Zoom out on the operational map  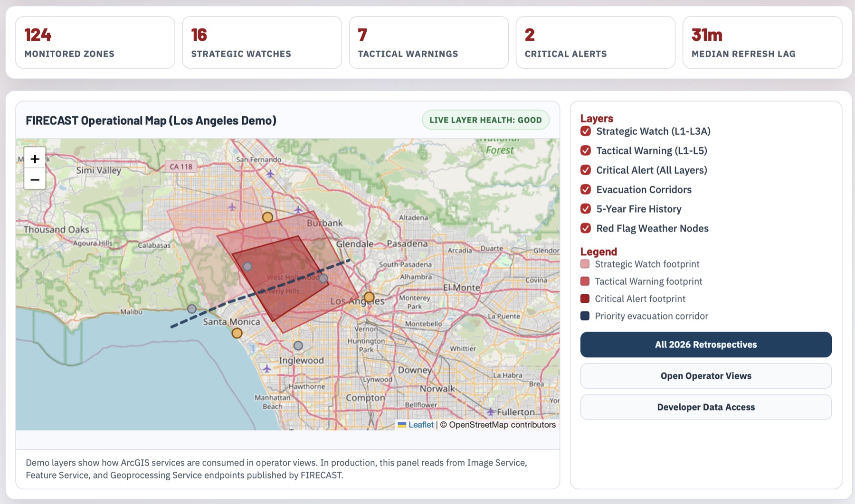[x=34, y=180]
